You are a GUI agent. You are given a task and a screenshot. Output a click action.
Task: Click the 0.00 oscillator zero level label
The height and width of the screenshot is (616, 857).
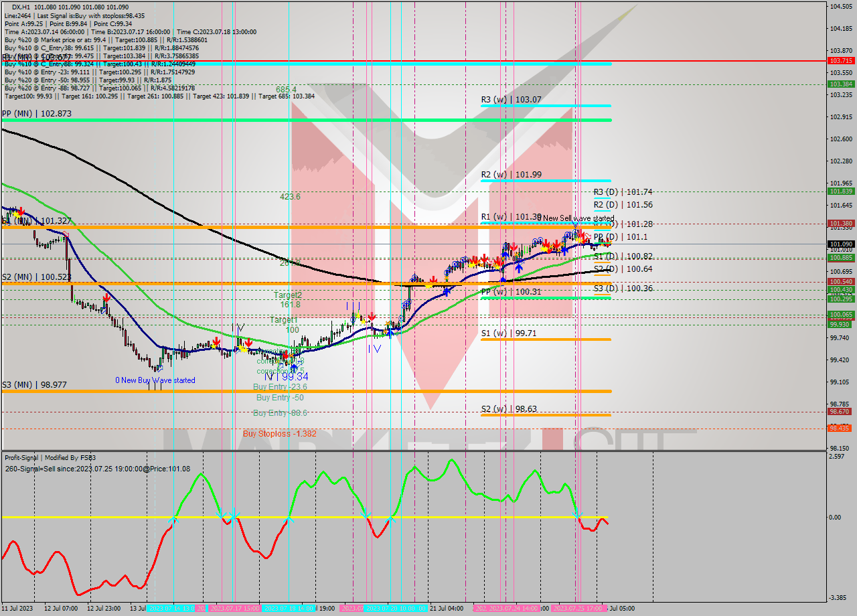click(x=836, y=518)
